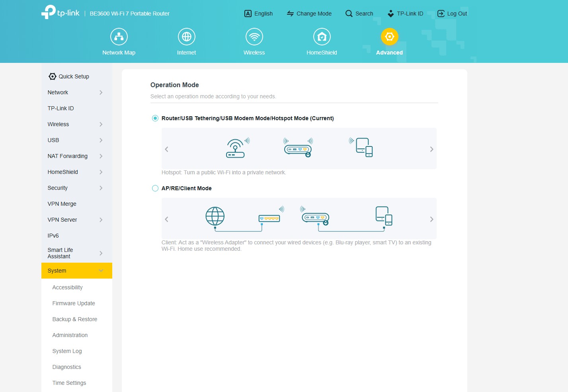
Task: Open the Advanced gear icon
Action: (x=390, y=37)
